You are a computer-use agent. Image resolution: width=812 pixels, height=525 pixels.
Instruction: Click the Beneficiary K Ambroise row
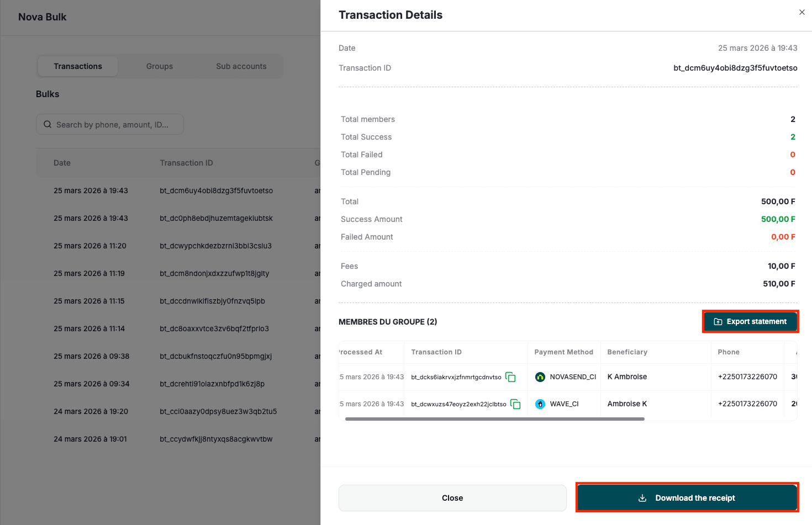coord(627,377)
